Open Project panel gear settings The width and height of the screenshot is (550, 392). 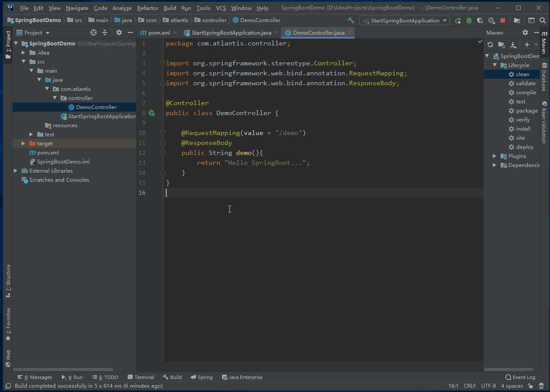(x=119, y=32)
